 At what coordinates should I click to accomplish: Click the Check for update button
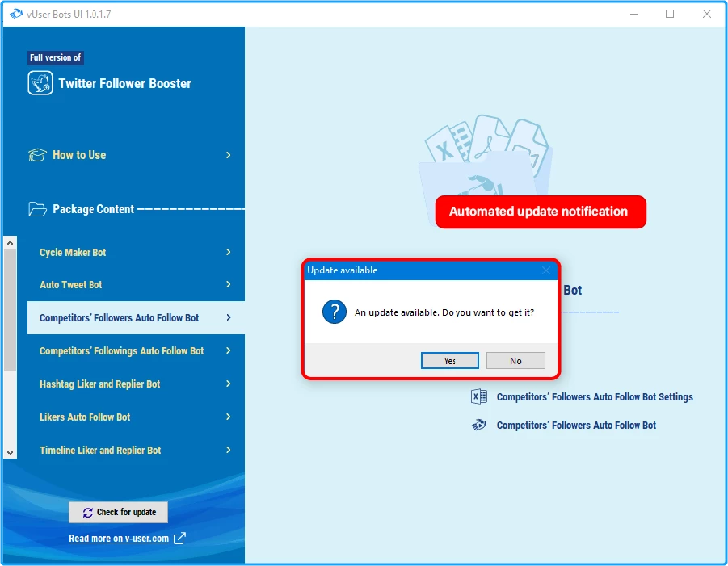119,512
